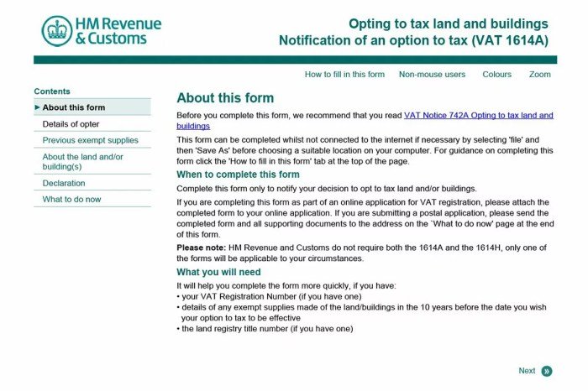Open the Non-mouse users help tab

pos(432,75)
